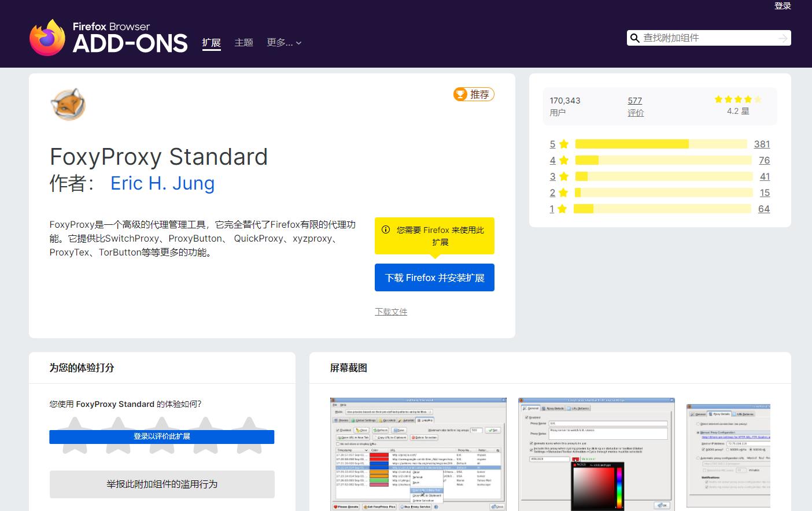
Task: Click the 下载文件 link
Action: [x=391, y=312]
